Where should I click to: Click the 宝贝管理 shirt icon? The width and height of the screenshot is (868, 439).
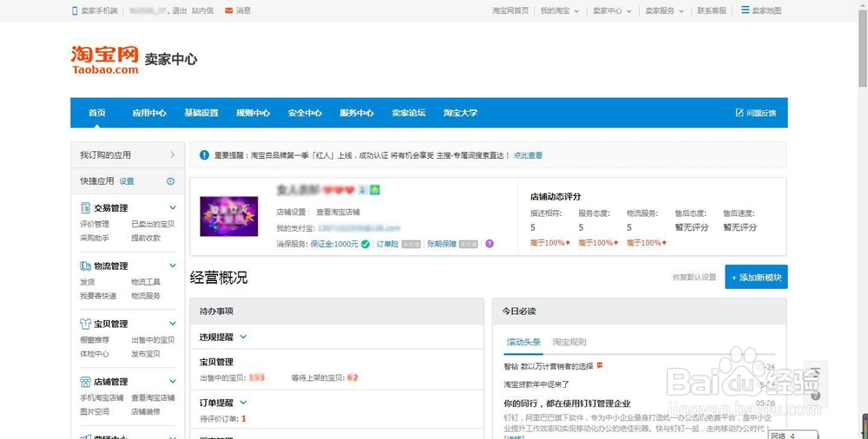85,324
